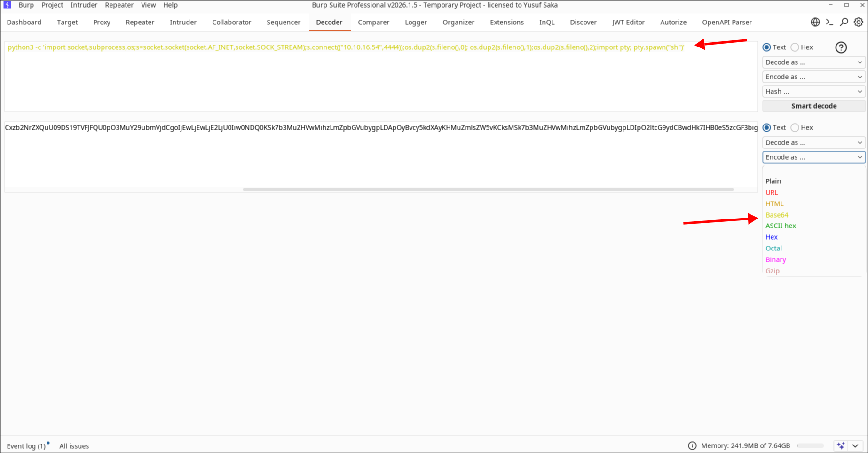Switch to the Dashboard tab
Image resolution: width=868 pixels, height=453 pixels.
[x=24, y=22]
